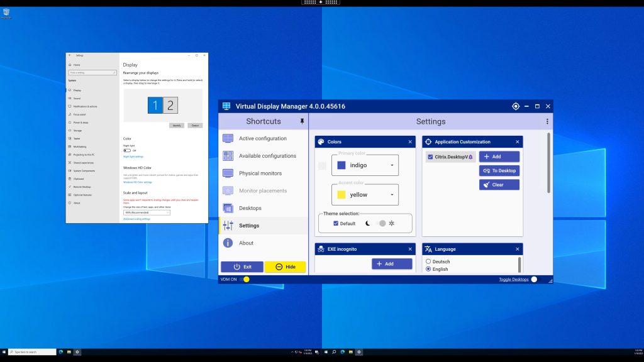Click the Exit button

[x=241, y=266]
